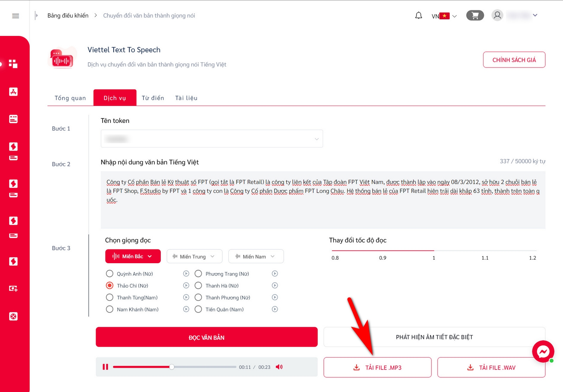Mute the audio player volume
Image resolution: width=563 pixels, height=392 pixels.
pos(279,367)
